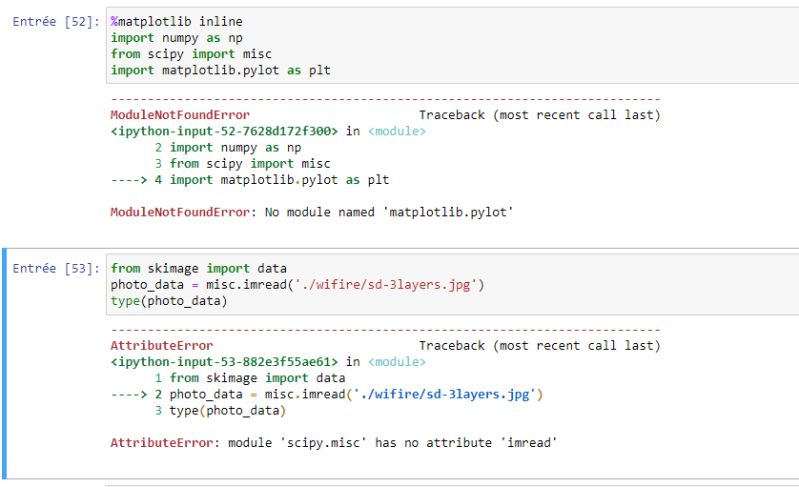The width and height of the screenshot is (799, 487).
Task: Click '<ipython-input-52-7628d172f300>' text
Action: point(224,131)
